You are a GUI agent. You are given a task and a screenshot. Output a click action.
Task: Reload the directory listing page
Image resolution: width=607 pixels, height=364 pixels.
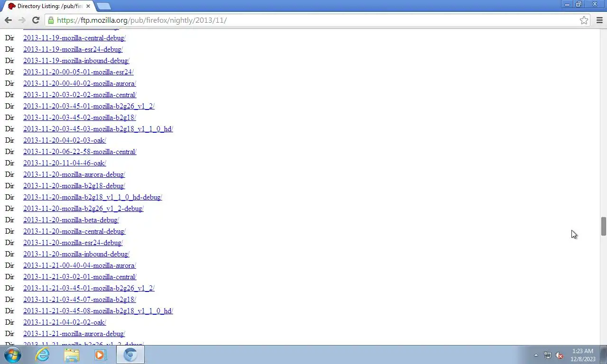[x=36, y=20]
